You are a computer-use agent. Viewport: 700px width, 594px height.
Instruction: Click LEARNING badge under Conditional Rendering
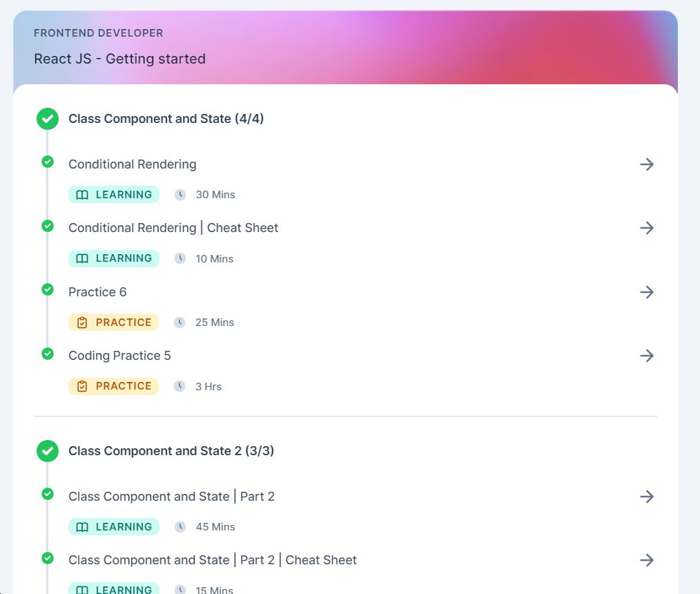[x=114, y=195]
